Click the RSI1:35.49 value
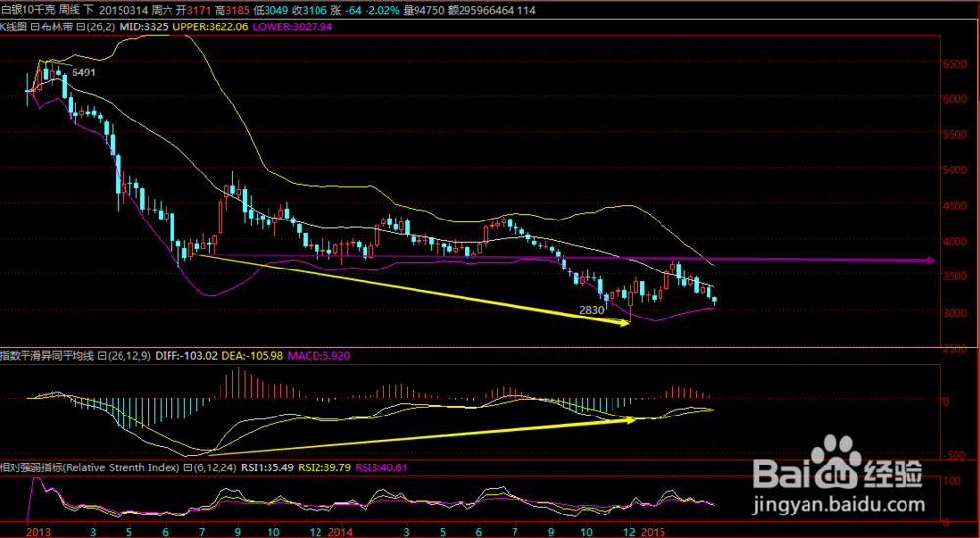The width and height of the screenshot is (980, 538). tap(268, 467)
